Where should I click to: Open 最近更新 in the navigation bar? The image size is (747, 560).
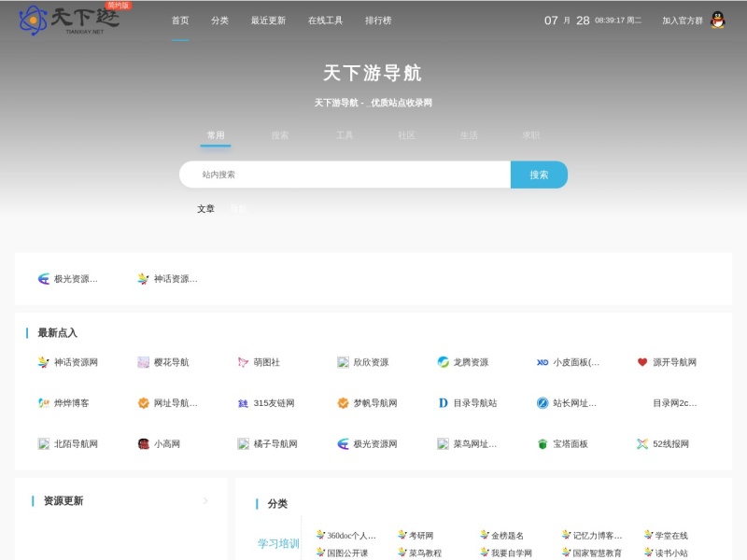click(x=268, y=21)
